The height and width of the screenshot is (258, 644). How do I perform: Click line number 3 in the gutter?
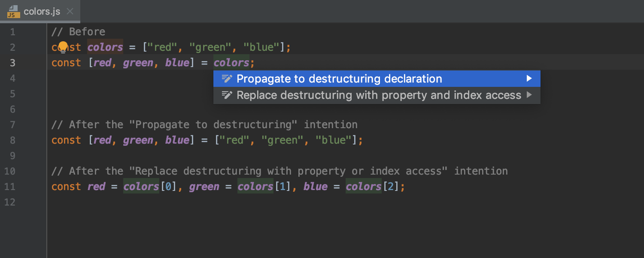pos(12,62)
